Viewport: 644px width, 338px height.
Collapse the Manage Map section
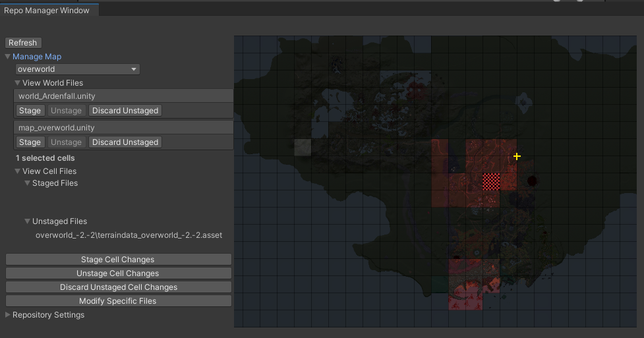[x=8, y=57]
